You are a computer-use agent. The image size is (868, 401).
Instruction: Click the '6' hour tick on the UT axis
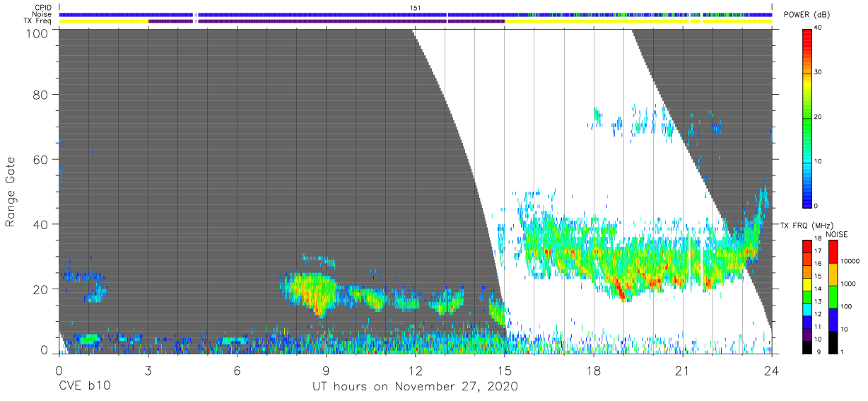pos(237,370)
